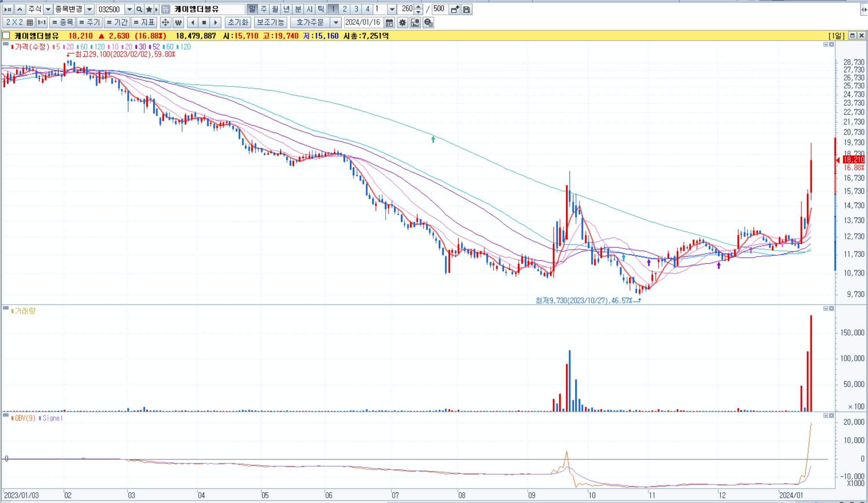Expand the 주식 market type dropdown
This screenshot has width=868, height=503.
(48, 9)
